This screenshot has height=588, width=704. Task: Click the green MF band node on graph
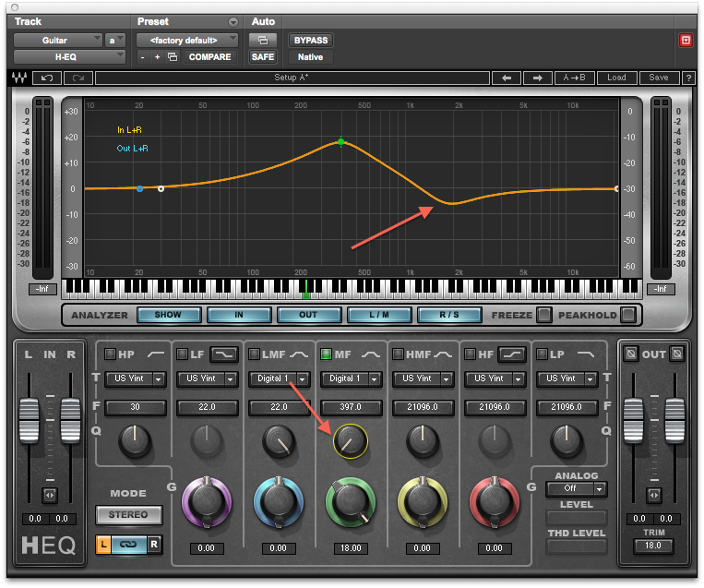pos(340,142)
